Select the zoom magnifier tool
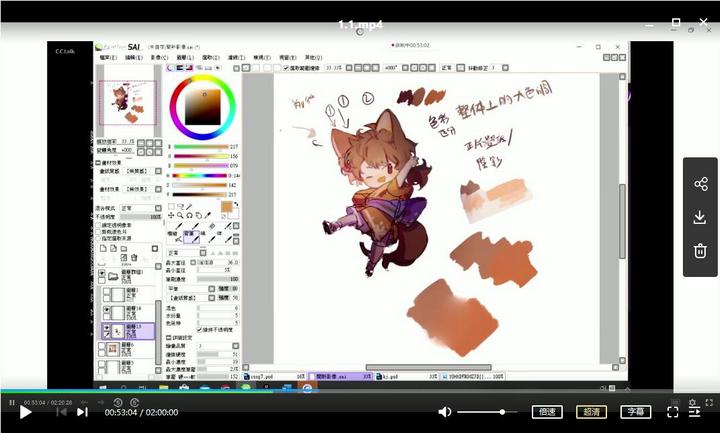This screenshot has width=720, height=433. (180, 215)
